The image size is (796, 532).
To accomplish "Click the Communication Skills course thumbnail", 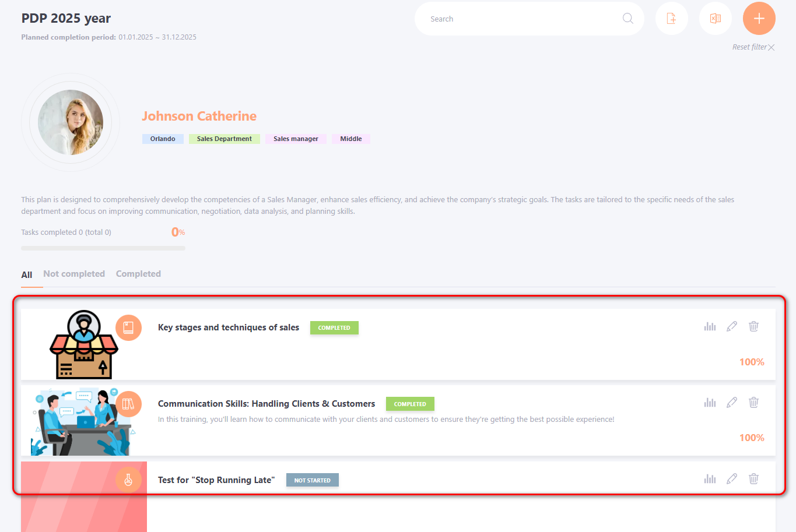I will point(82,421).
